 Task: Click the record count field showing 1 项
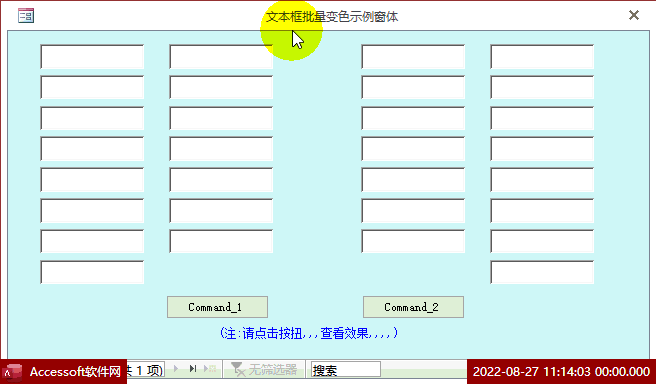[x=146, y=370]
